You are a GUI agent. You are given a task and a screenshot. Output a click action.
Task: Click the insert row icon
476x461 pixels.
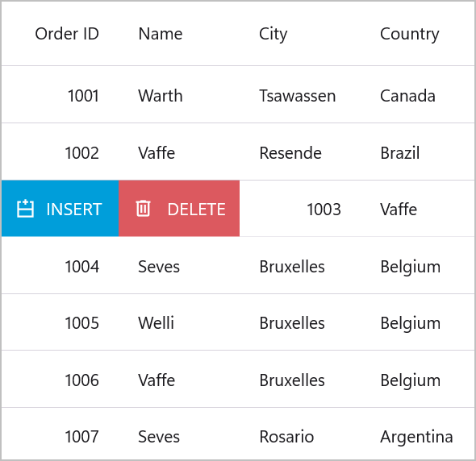(25, 209)
